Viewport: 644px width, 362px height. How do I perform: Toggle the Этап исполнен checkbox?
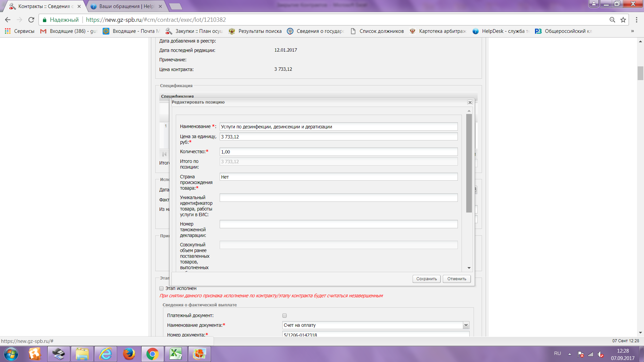[x=161, y=288]
